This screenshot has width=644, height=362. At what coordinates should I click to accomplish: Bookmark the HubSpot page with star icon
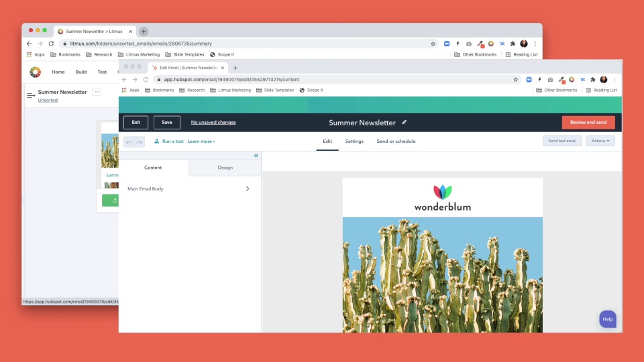(x=515, y=80)
